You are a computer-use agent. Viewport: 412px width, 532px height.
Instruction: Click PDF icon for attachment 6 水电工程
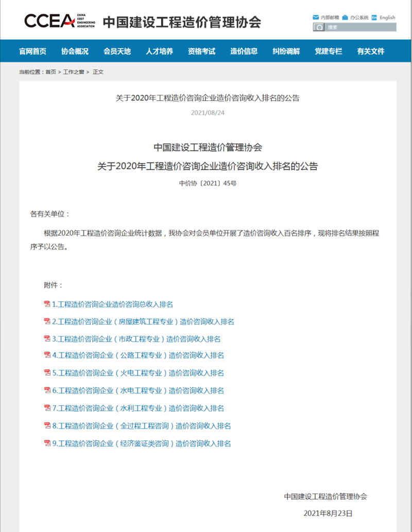[47, 391]
